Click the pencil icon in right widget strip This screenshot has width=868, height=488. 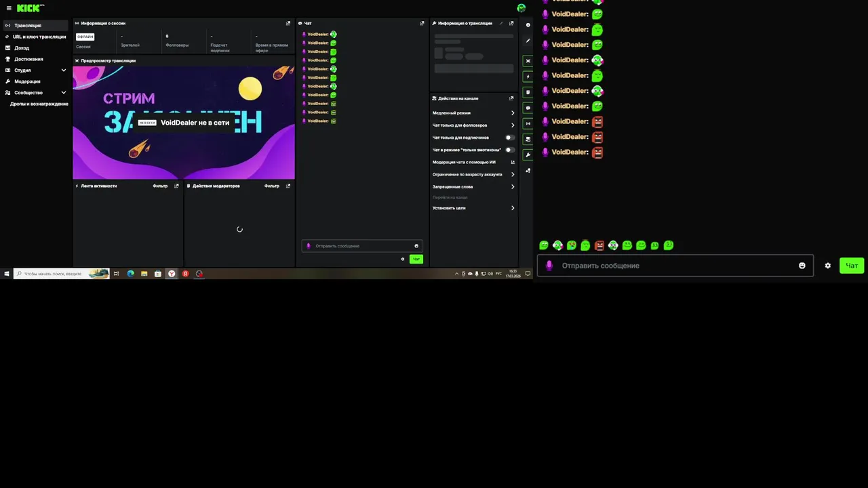click(x=528, y=41)
